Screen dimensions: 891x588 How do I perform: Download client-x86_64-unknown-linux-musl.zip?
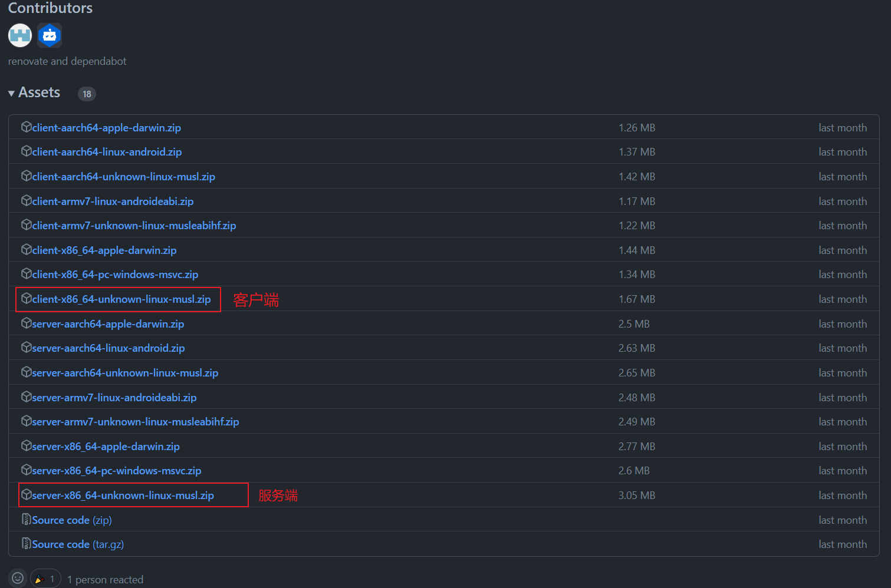coord(121,299)
